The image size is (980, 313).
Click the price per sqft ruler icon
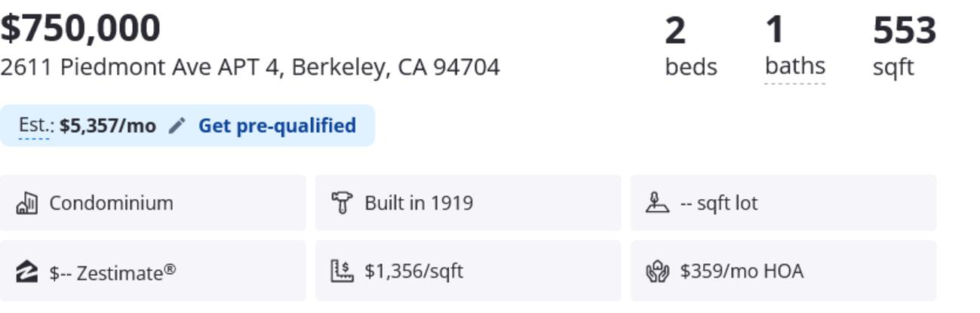click(x=343, y=271)
